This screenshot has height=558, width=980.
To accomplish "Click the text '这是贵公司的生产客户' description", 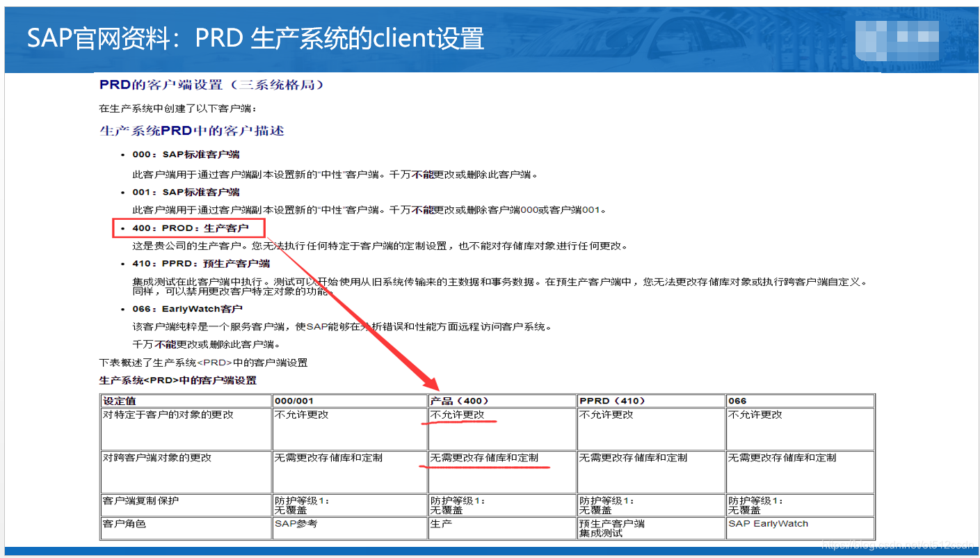I will (380, 246).
